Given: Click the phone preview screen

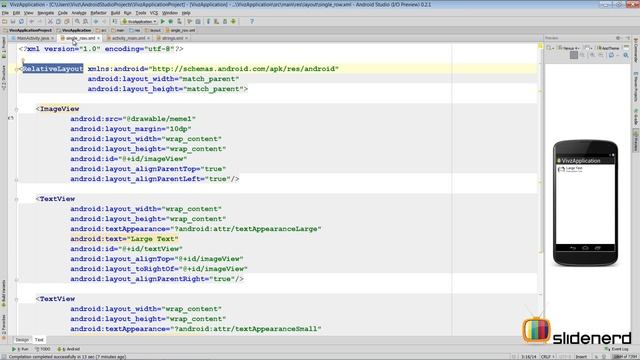Looking at the screenshot, I should [585, 204].
